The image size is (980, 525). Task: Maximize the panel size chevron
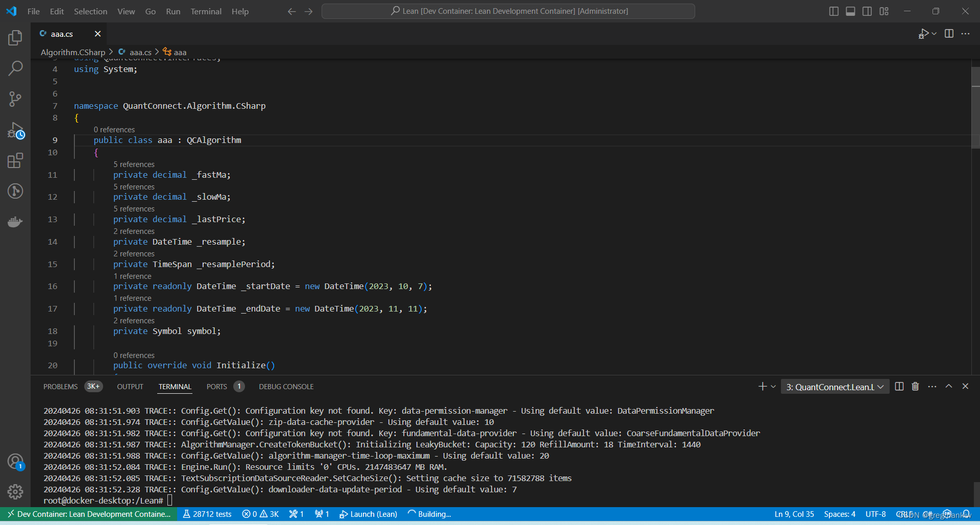tap(949, 387)
